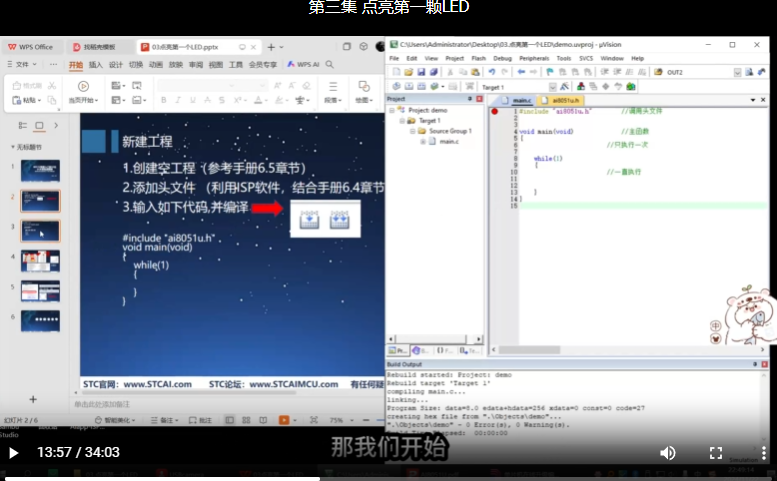This screenshot has width=777, height=481.
Task: Close the Project panel with red X
Action: point(479,99)
